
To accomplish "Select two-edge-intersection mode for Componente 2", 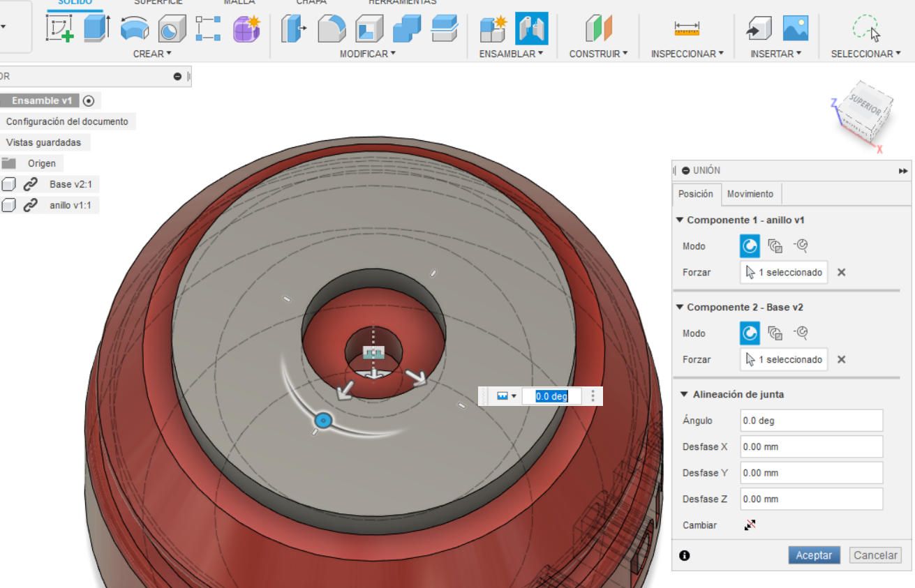I will pyautogui.click(x=801, y=333).
